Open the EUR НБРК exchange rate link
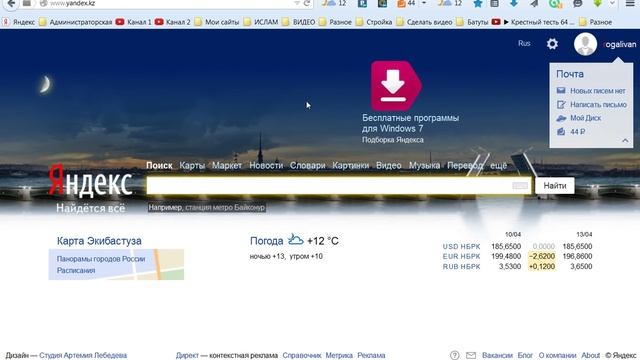This screenshot has width=640, height=360. tap(461, 256)
